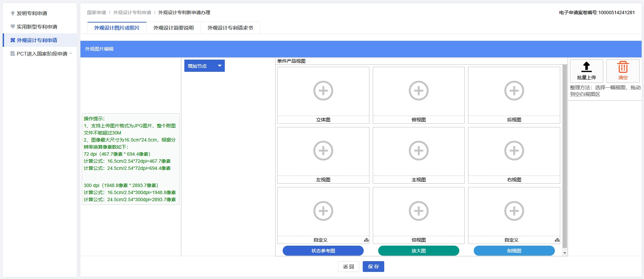Click the 清空 trash can icon
This screenshot has width=644, height=279.
point(623,67)
